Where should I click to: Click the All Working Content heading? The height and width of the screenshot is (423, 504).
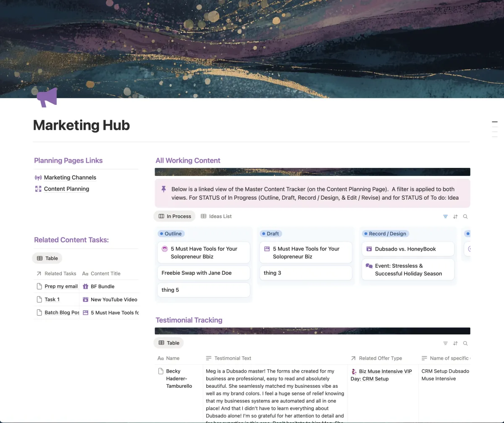coord(188,160)
